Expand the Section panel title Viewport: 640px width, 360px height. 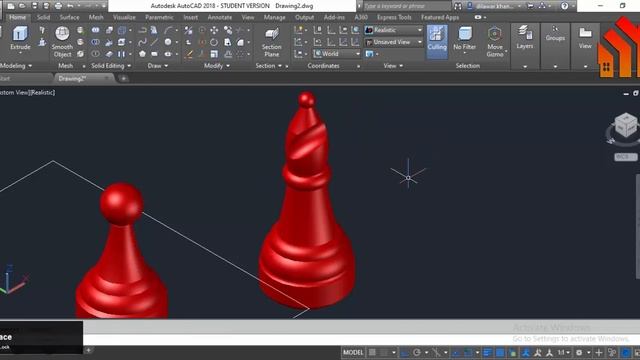(x=268, y=66)
